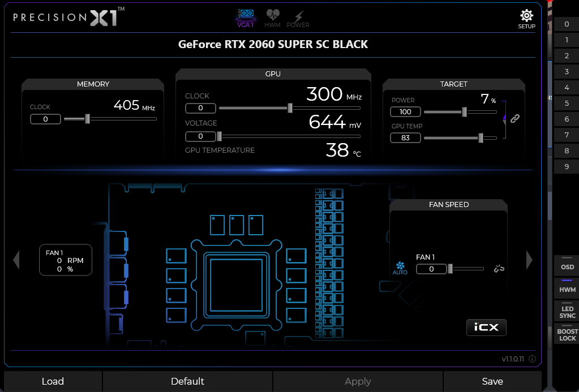Image resolution: width=579 pixels, height=392 pixels.
Task: Click the GPU temp target slider handle
Action: 481,138
